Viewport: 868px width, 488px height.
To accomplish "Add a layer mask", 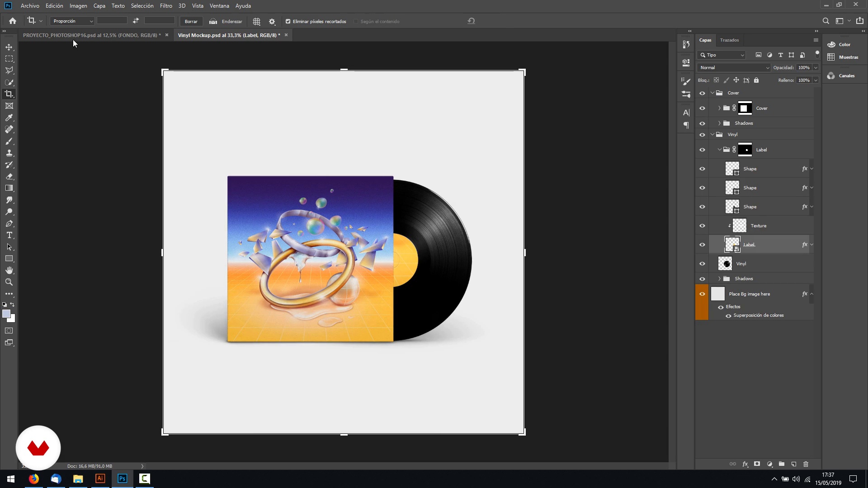I will 757,464.
